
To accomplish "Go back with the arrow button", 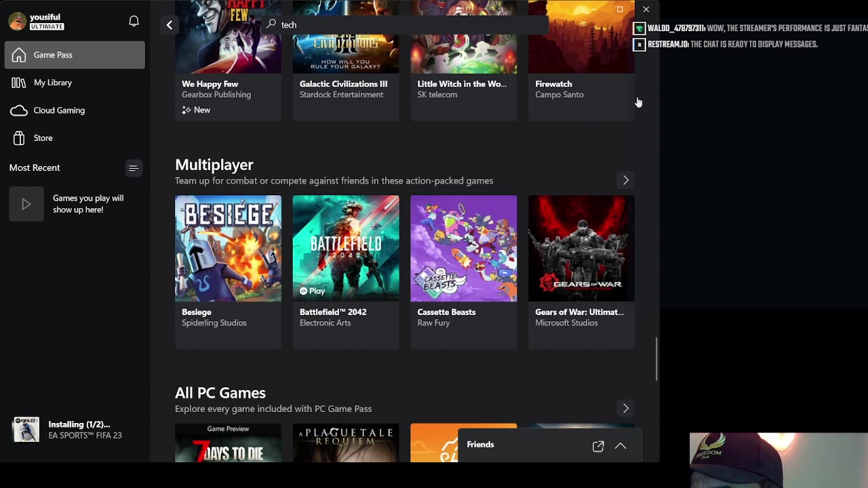I will pos(170,25).
